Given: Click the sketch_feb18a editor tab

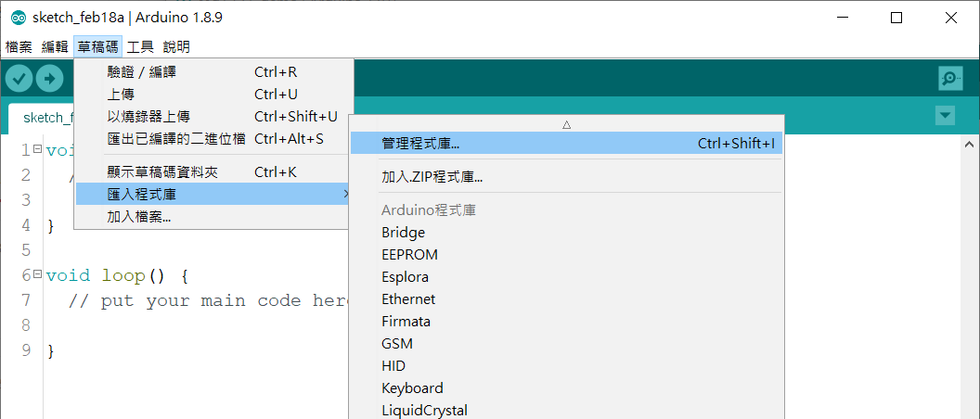Looking at the screenshot, I should tap(41, 118).
